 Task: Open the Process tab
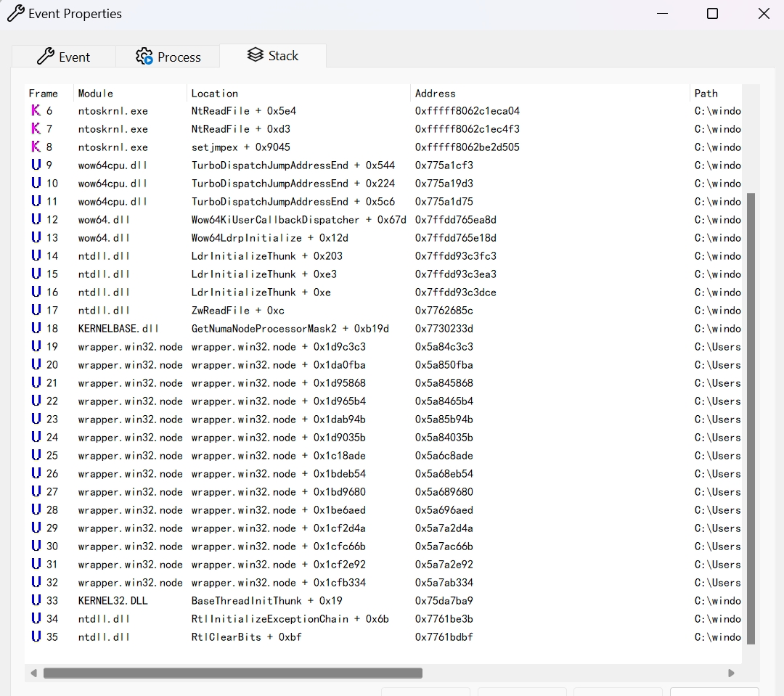tap(168, 57)
